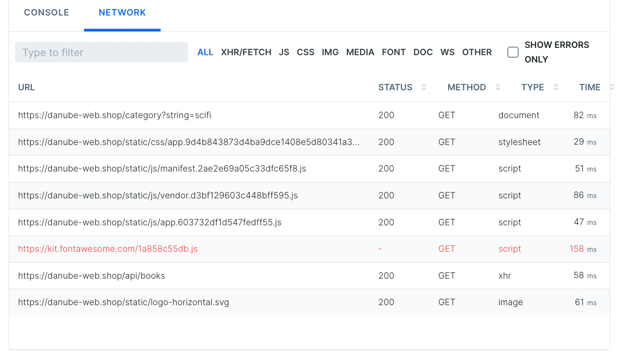Switch to the CONSOLE tab
Screen dimensions: 628x364
[46, 12]
